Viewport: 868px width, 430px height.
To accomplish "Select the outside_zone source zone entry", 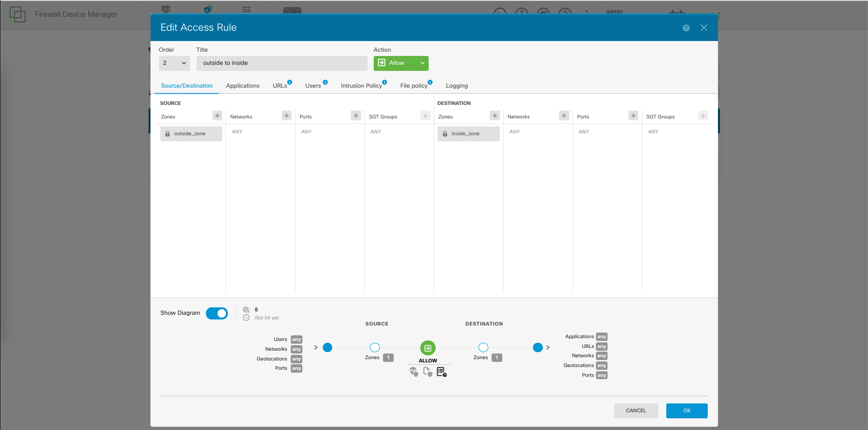I will click(191, 134).
